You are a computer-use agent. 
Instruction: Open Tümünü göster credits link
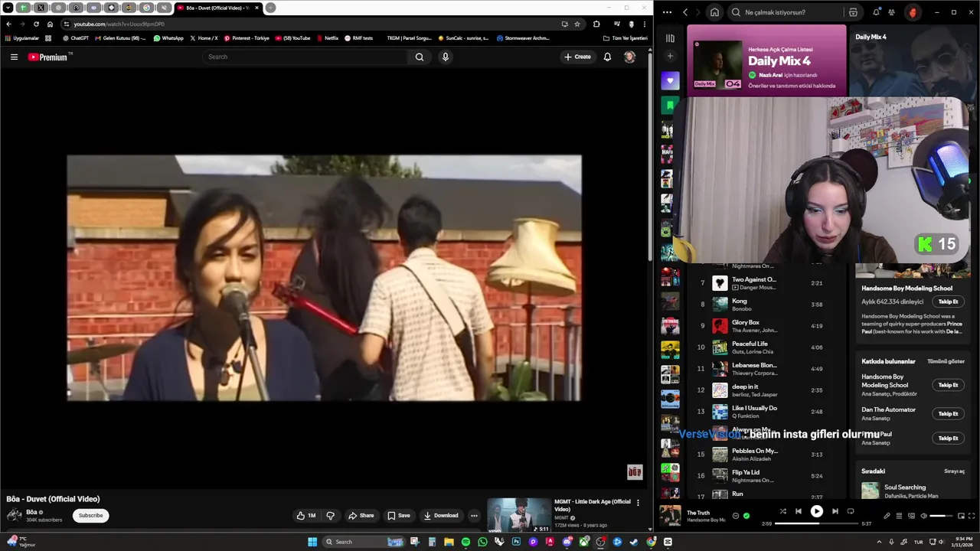click(946, 361)
